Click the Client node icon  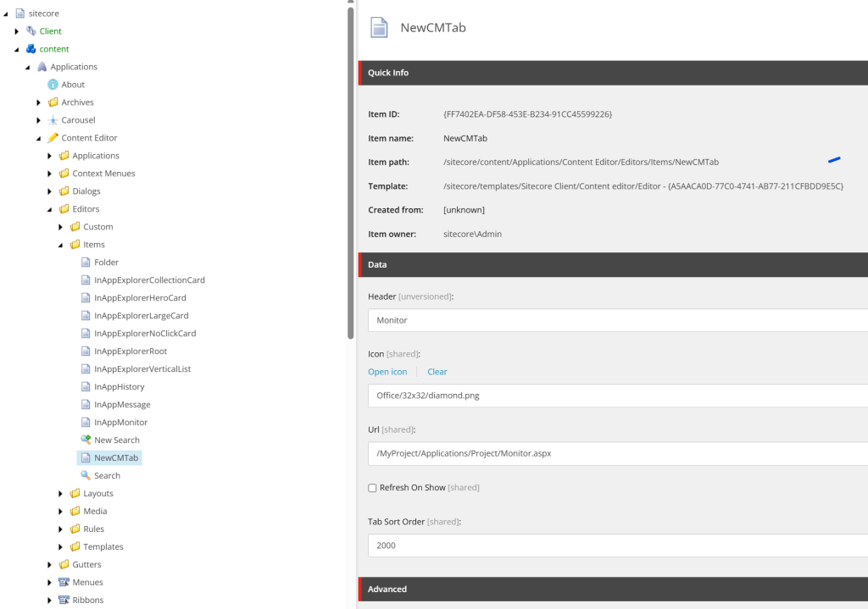click(31, 31)
